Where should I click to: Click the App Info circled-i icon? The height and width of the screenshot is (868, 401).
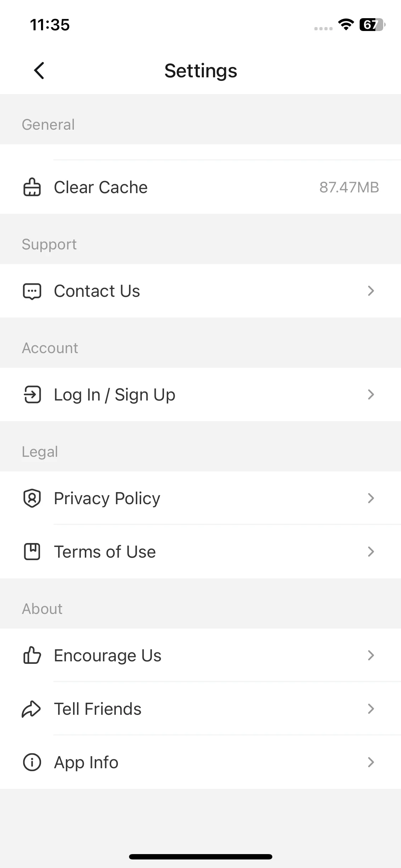[32, 762]
